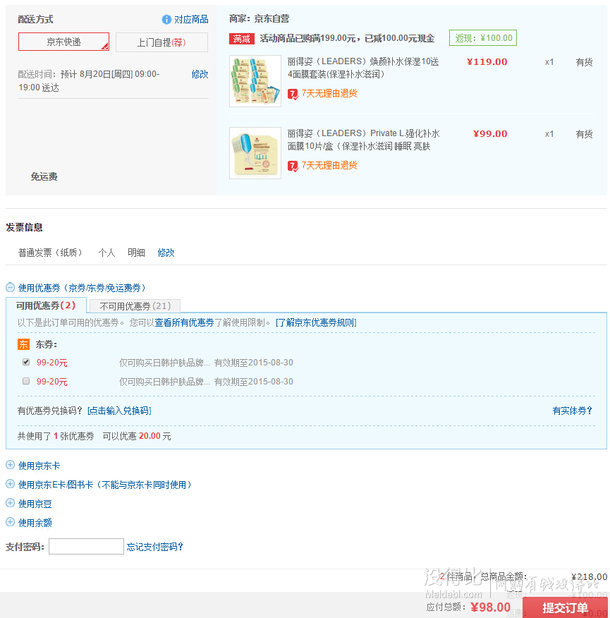The height and width of the screenshot is (618, 610).
Task: Click 7天无理由退货 under the ¥119.00 item
Action: click(x=329, y=93)
